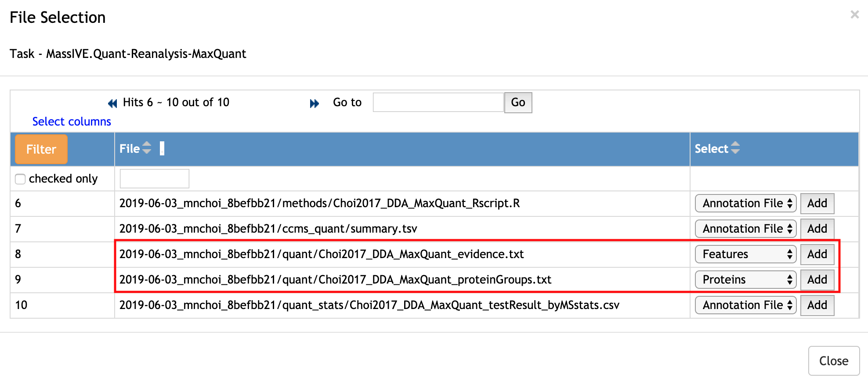Screen dimensions: 868x381
Task: Close dialog with the X icon
Action: tap(854, 14)
